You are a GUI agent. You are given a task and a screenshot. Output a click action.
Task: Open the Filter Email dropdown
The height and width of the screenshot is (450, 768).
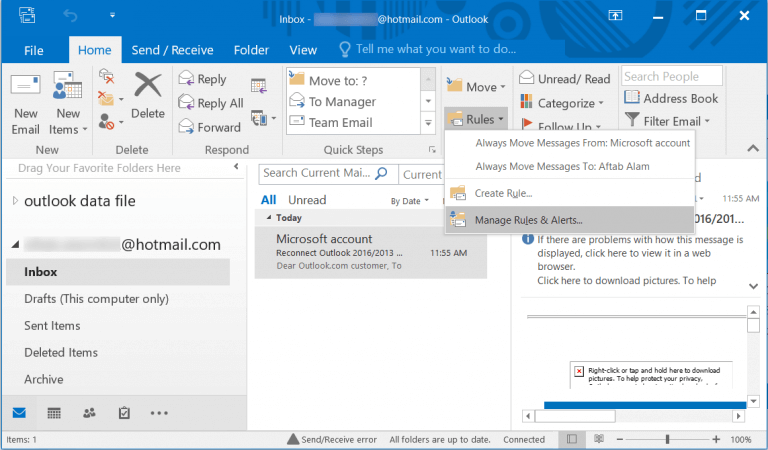tap(667, 120)
